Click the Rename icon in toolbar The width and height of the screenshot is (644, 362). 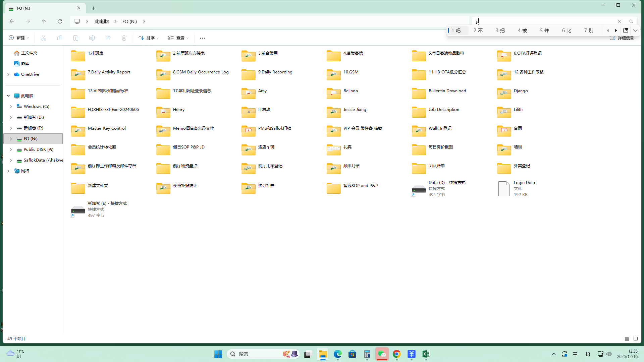(92, 38)
